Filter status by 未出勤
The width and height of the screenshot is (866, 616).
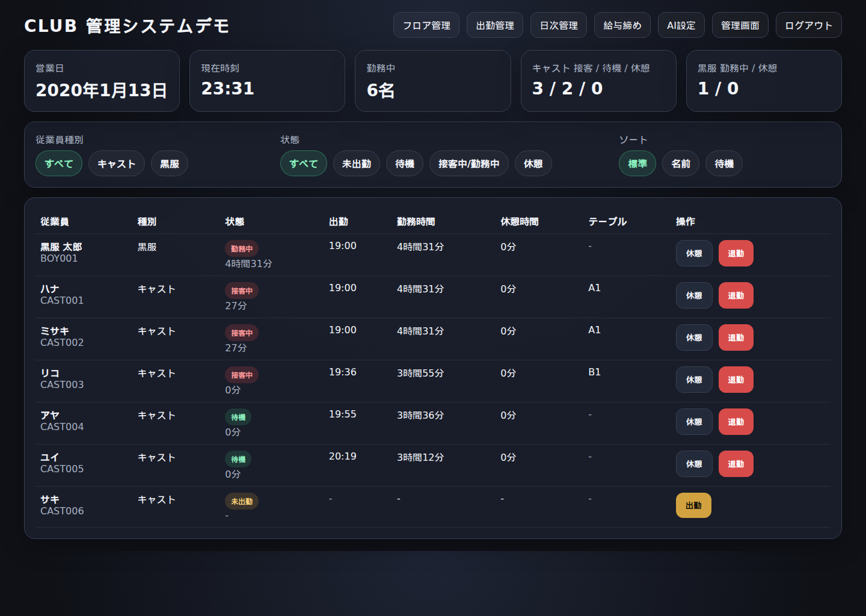pyautogui.click(x=357, y=164)
